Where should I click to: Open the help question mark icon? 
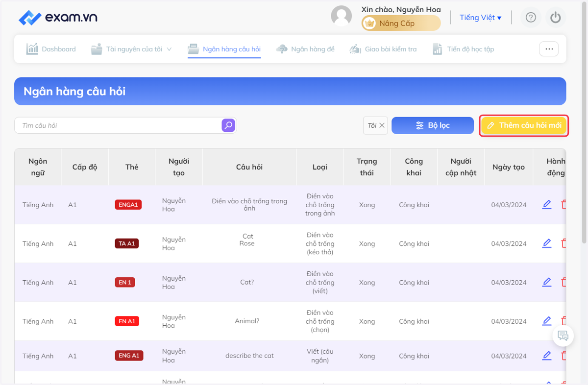pyautogui.click(x=531, y=18)
